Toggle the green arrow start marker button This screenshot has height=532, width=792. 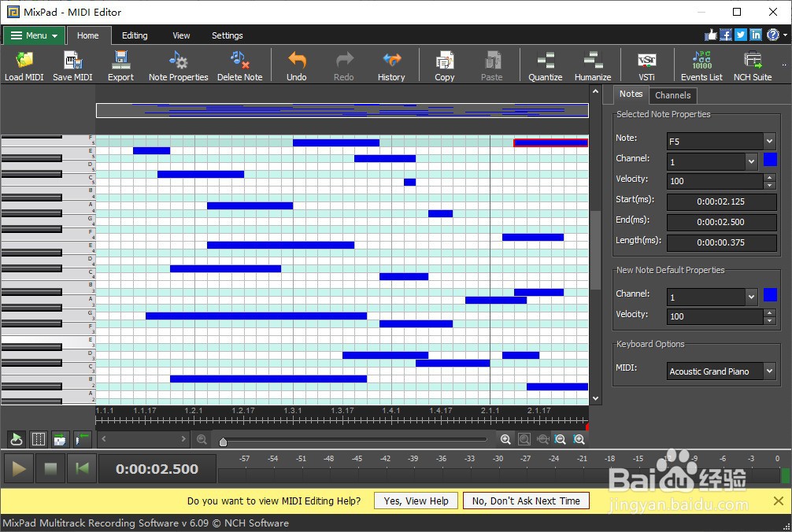pos(82,439)
